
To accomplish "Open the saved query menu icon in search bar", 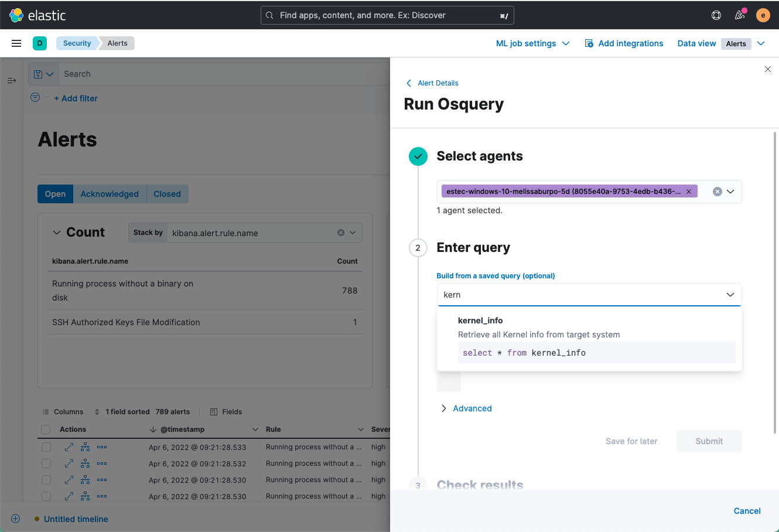I will pyautogui.click(x=43, y=74).
